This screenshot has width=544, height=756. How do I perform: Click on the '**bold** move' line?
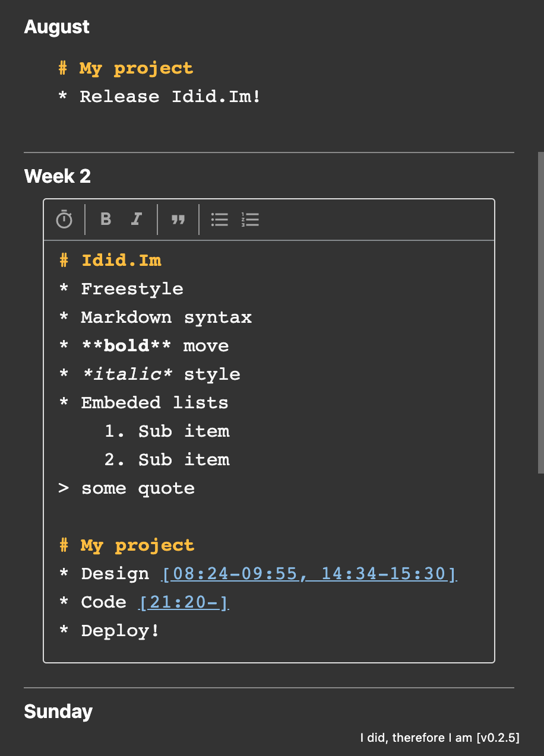(154, 346)
